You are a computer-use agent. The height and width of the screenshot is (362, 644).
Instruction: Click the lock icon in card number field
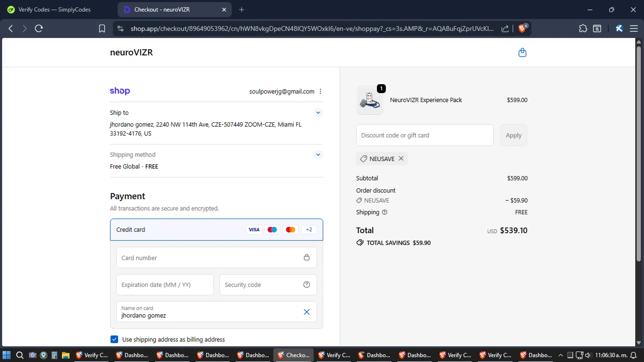click(307, 258)
